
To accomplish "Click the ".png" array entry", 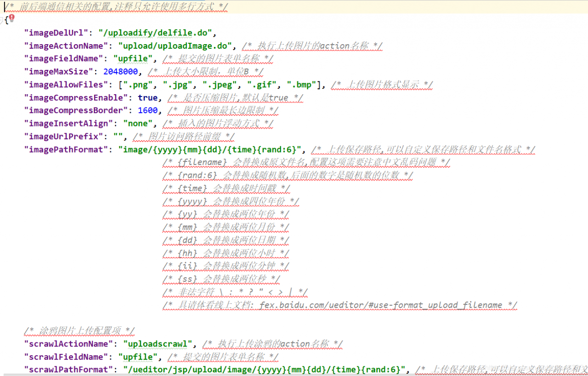I will point(139,85).
